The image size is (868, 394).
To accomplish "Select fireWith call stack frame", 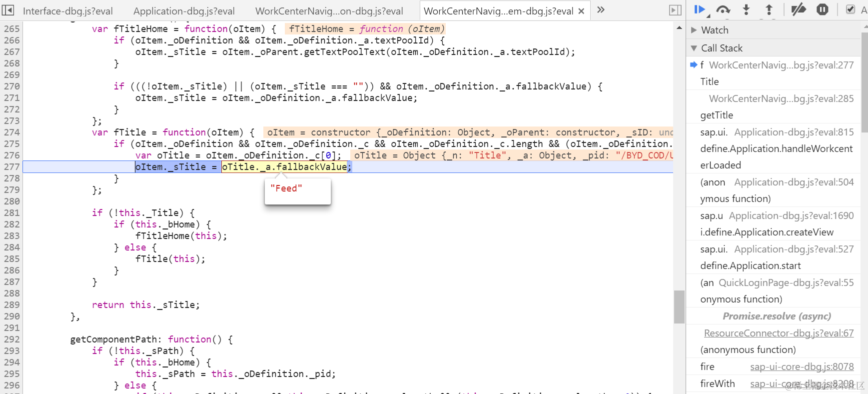I will (x=774, y=383).
